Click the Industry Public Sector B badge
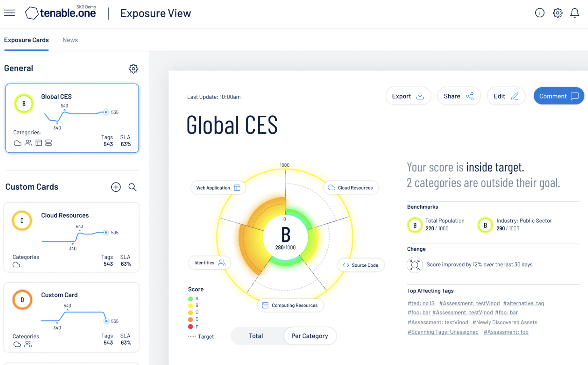 coord(485,225)
